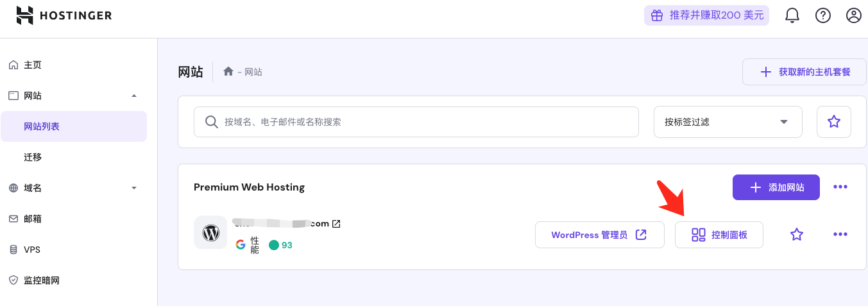This screenshot has width=868, height=306.
Task: Open the help question mark icon
Action: coord(823,15)
